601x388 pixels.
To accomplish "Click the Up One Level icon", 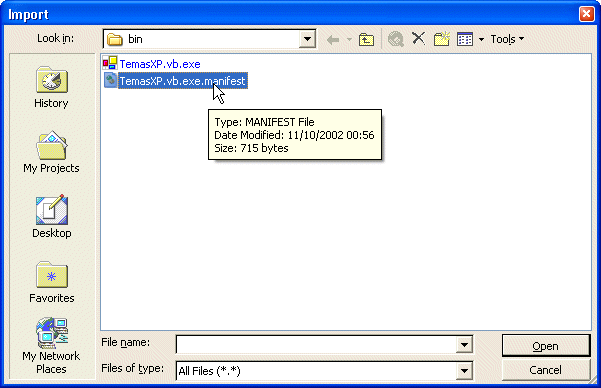I will point(366,39).
